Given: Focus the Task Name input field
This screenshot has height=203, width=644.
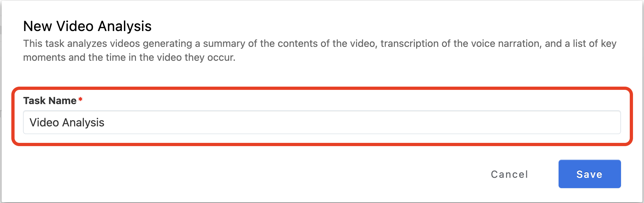Looking at the screenshot, I should [x=322, y=122].
